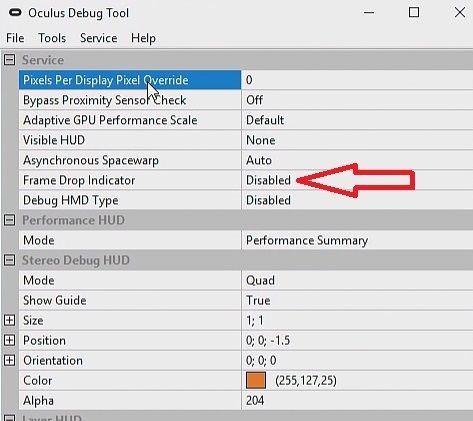This screenshot has height=421, width=473.
Task: Change Asynchronous Spacewarp value Auto
Action: point(358,160)
